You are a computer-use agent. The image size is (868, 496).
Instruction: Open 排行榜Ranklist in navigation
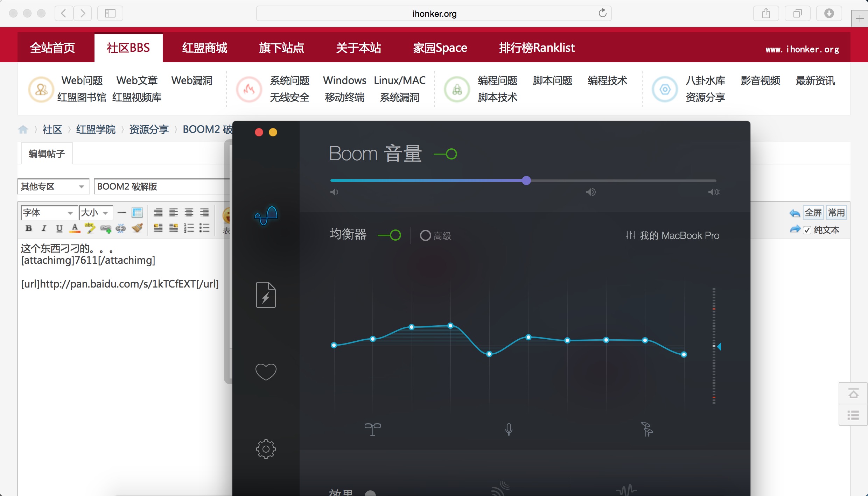coord(537,48)
